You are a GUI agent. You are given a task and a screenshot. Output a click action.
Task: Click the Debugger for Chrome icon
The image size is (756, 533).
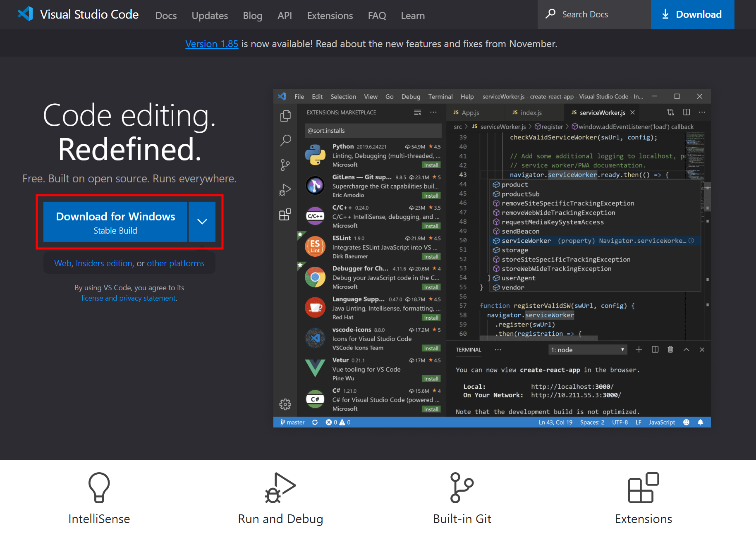coord(315,277)
